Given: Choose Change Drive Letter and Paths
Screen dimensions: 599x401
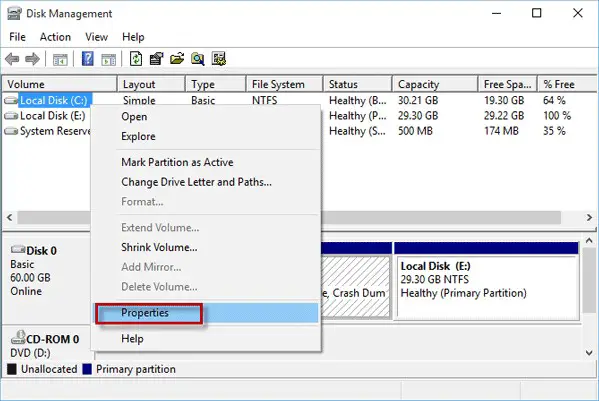Looking at the screenshot, I should (x=196, y=182).
